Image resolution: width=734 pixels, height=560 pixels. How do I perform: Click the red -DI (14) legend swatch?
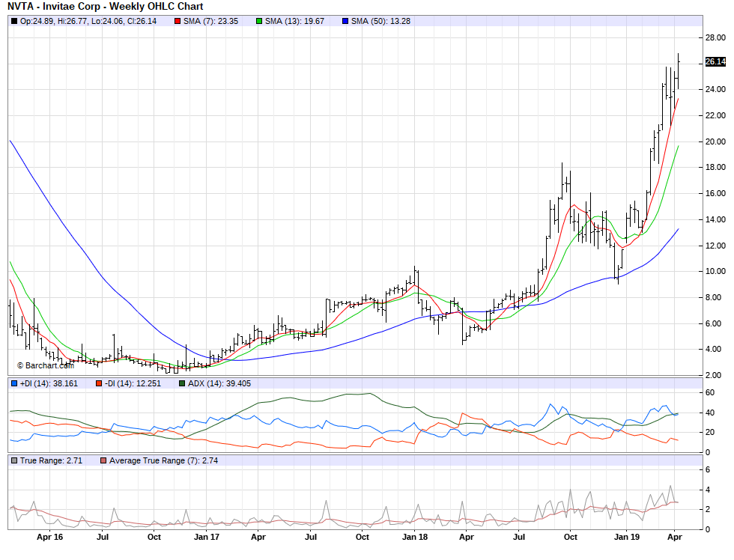tap(98, 383)
